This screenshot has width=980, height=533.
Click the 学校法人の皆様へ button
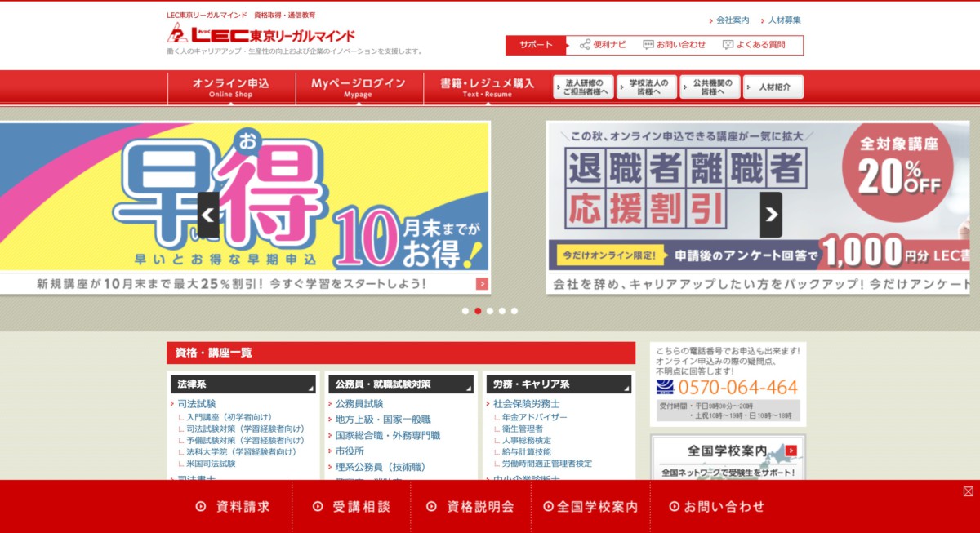click(647, 87)
